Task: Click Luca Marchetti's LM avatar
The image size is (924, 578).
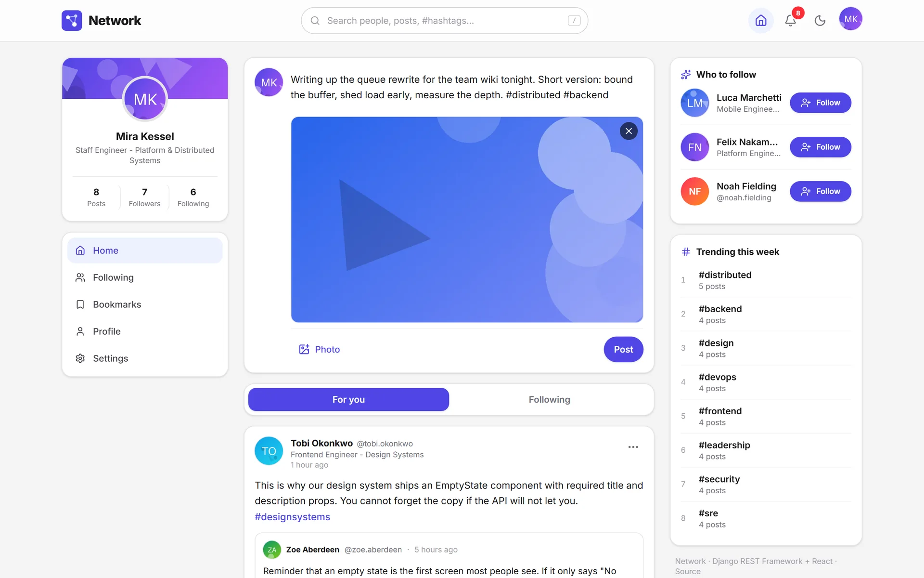Action: [694, 103]
